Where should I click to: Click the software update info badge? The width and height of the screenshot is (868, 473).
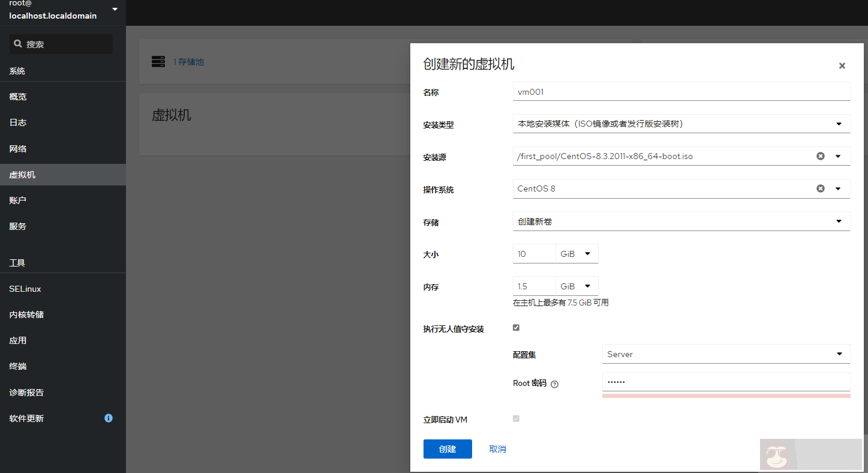point(109,418)
